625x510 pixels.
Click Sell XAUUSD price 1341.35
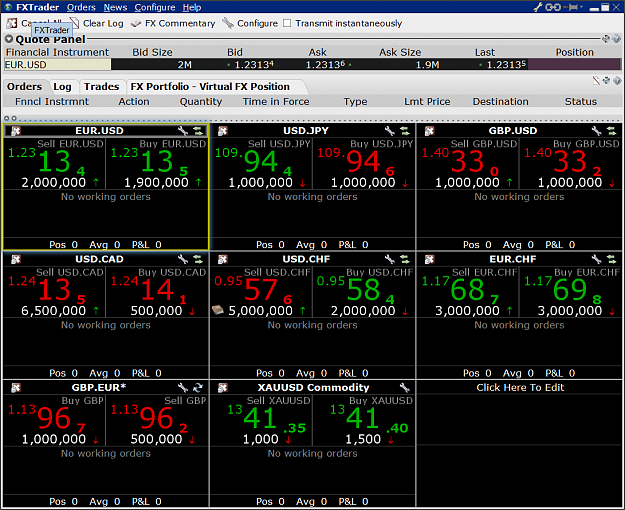point(261,420)
